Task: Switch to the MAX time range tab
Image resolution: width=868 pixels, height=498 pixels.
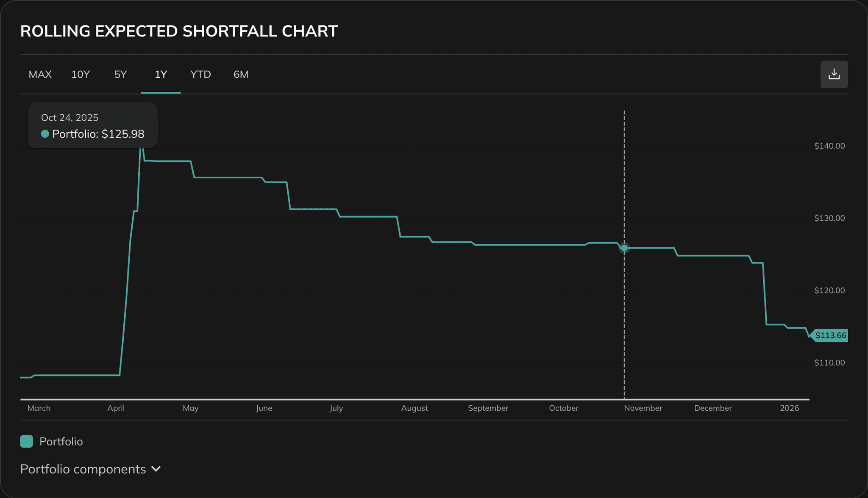Action: [40, 74]
